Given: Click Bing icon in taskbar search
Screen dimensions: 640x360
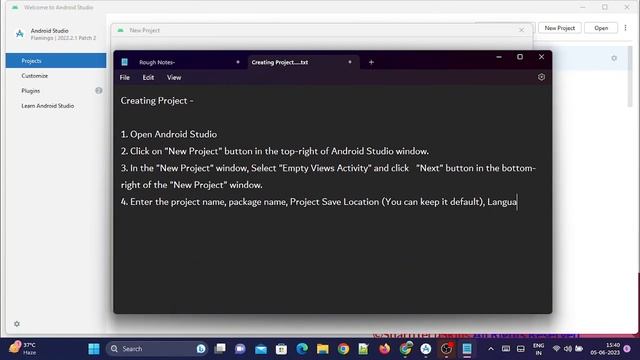Looking at the screenshot, I should tap(201, 349).
